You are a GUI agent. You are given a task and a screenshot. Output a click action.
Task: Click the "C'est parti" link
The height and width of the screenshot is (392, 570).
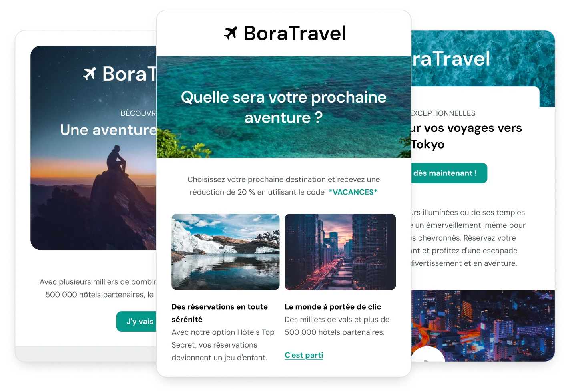[304, 355]
